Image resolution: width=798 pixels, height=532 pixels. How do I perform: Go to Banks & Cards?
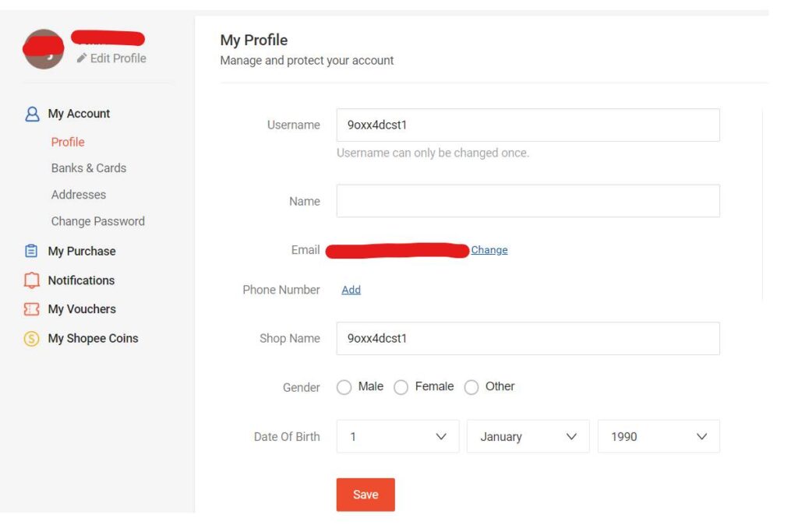point(88,168)
